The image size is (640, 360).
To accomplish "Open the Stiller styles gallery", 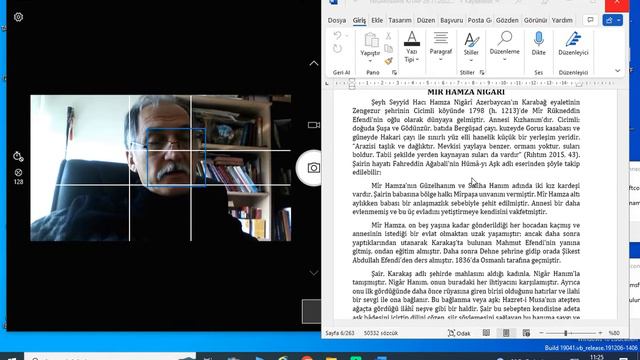I will [x=471, y=47].
